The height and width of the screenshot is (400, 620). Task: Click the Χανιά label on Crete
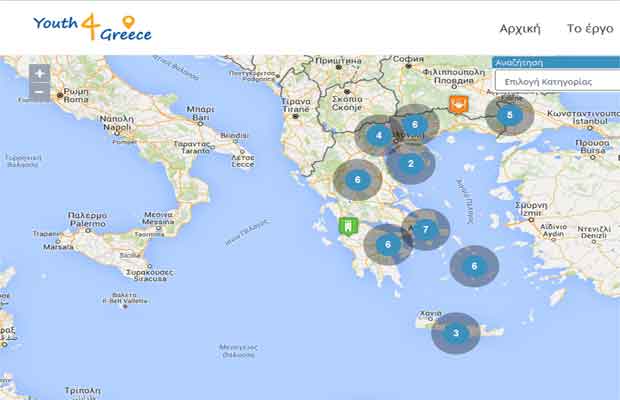[430, 313]
